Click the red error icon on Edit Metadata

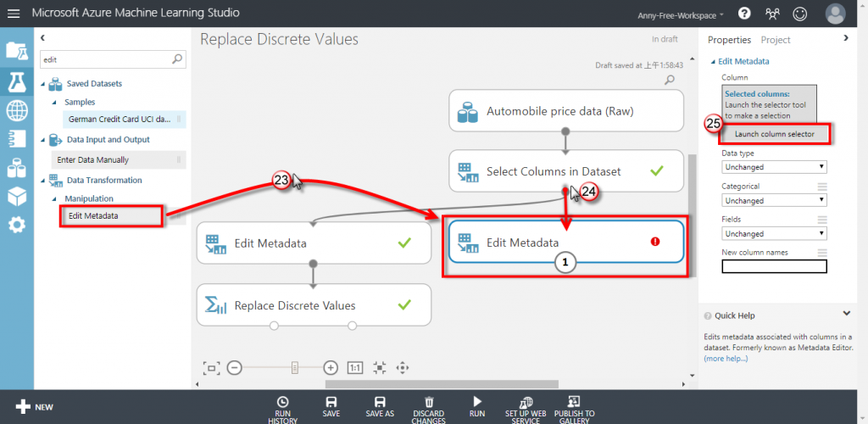[655, 242]
